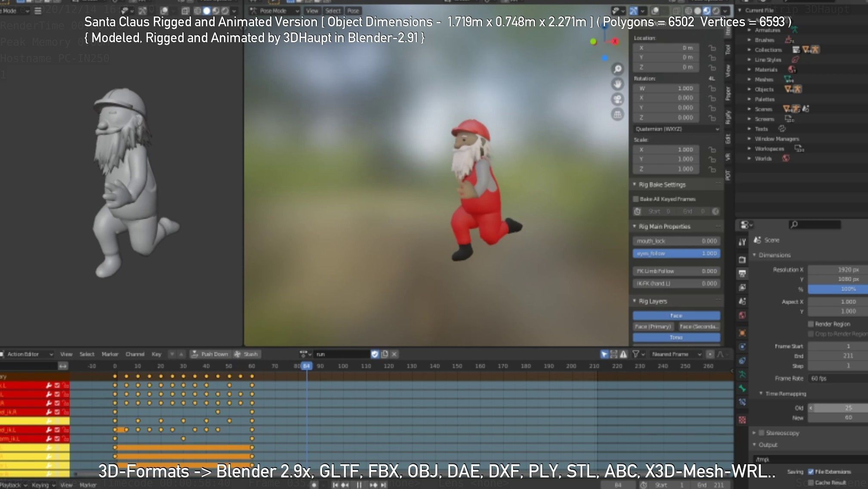This screenshot has width=868, height=489.
Task: Open Pose menu in viewport header
Action: coord(353,11)
